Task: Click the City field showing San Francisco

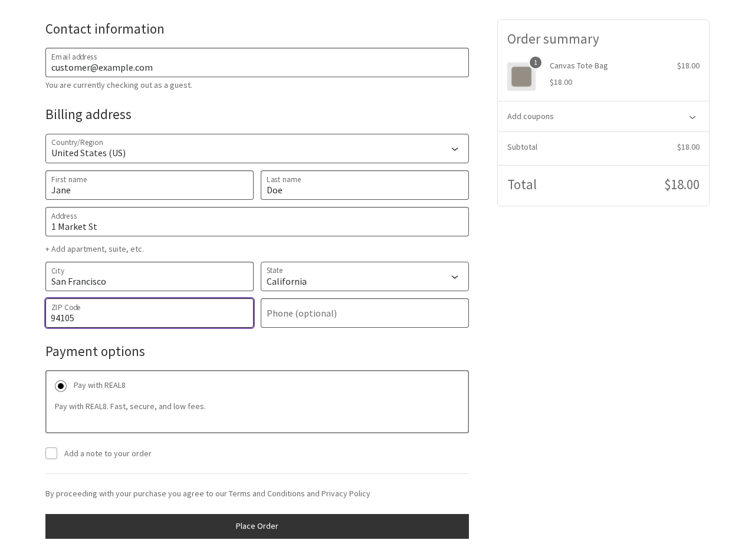Action: point(149,276)
